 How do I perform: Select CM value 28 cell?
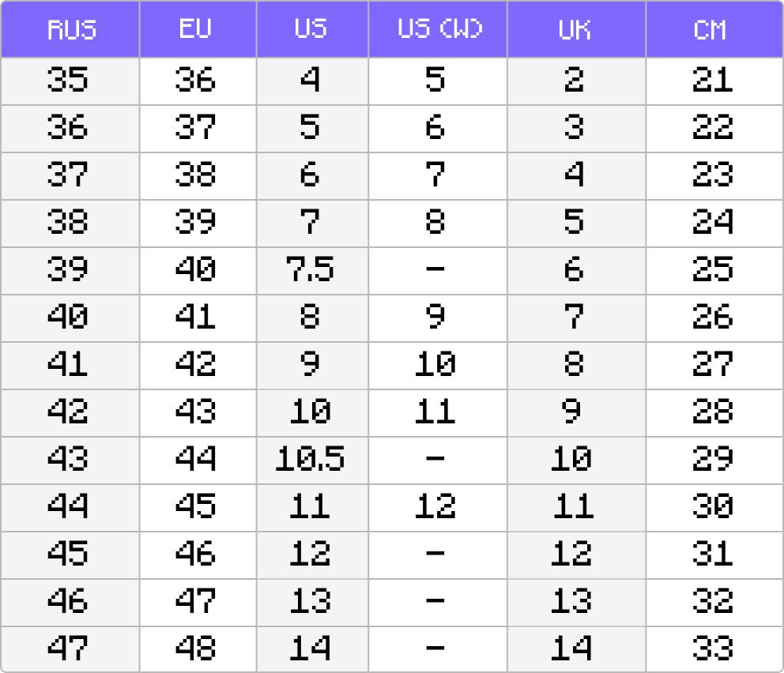pyautogui.click(x=712, y=412)
